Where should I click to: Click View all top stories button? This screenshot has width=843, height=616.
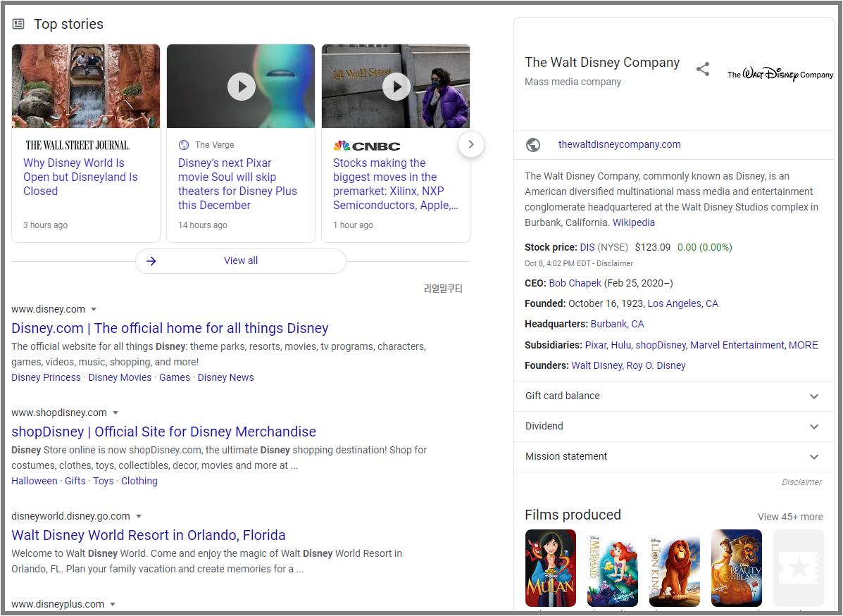click(x=241, y=261)
